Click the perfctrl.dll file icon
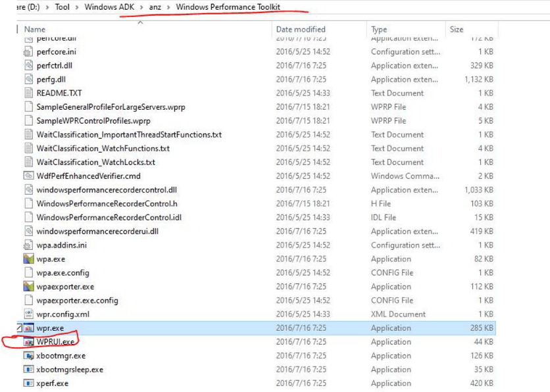The image size is (550, 392). tap(28, 66)
